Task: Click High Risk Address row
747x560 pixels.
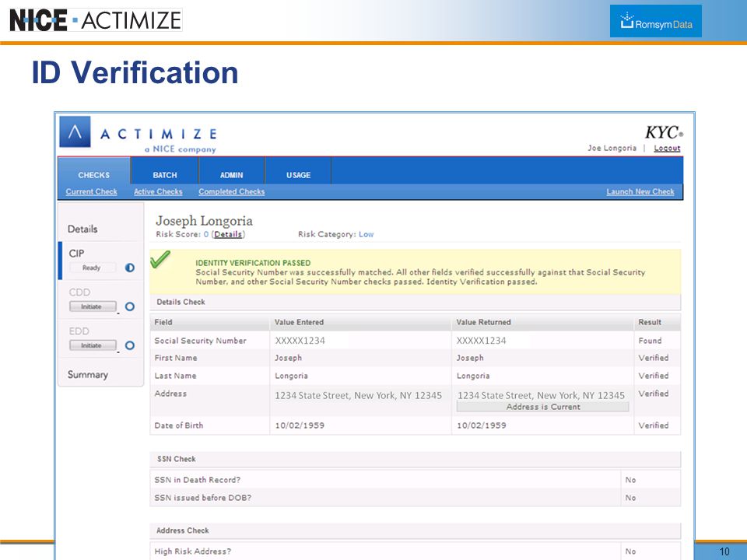Action: (415, 551)
